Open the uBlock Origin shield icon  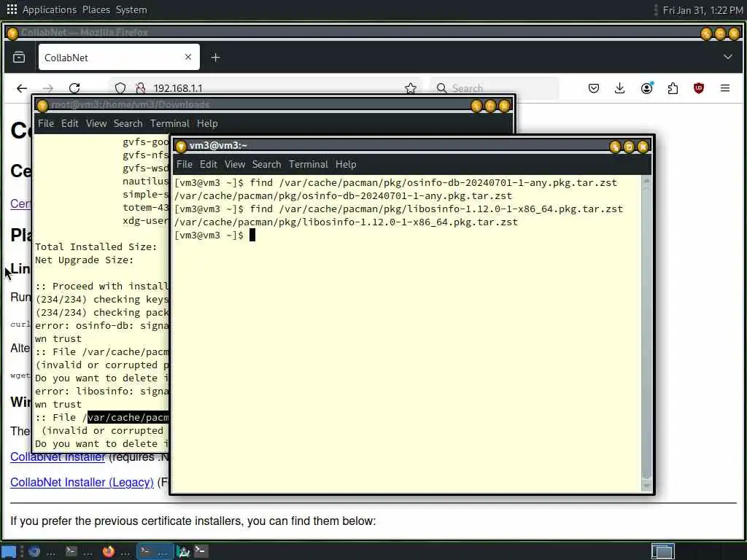pos(699,88)
